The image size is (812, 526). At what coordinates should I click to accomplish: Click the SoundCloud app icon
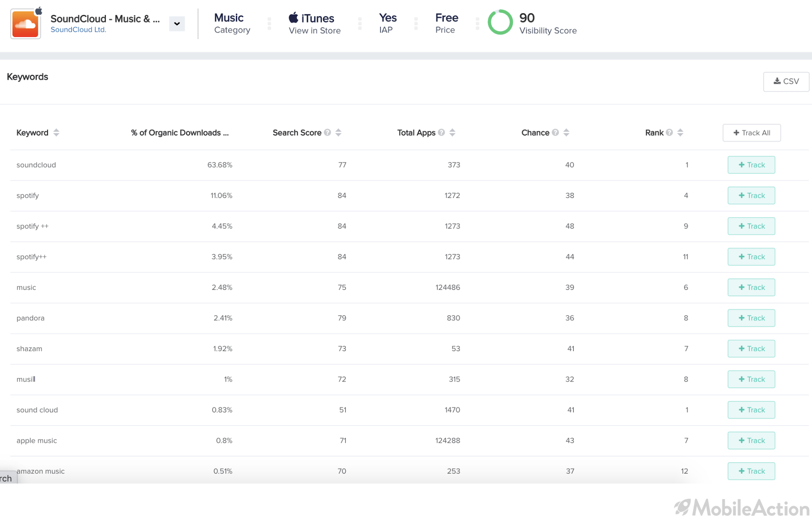click(26, 24)
